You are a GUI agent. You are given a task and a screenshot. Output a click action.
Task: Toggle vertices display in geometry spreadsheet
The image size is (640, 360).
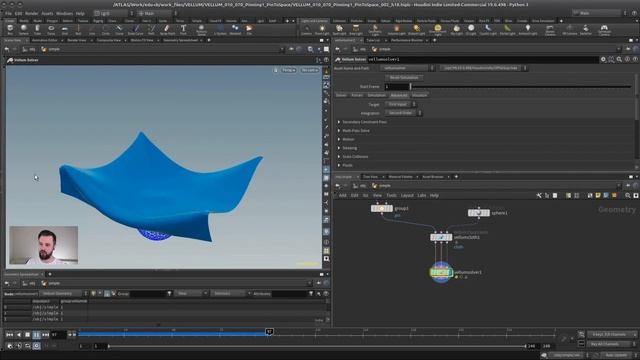100,293
